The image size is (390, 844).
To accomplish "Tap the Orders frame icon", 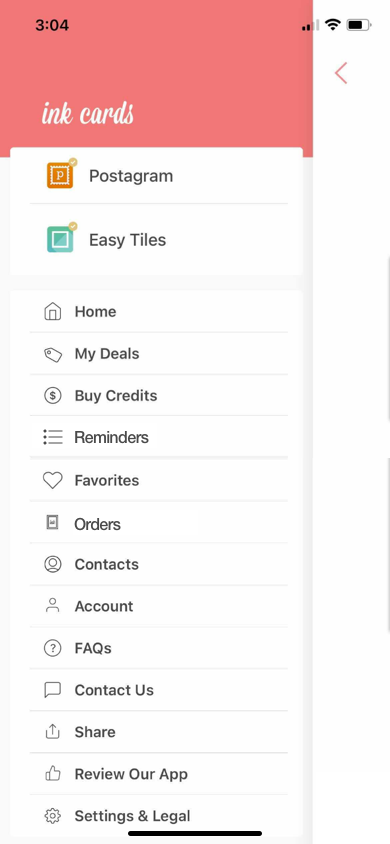I will pos(52,523).
